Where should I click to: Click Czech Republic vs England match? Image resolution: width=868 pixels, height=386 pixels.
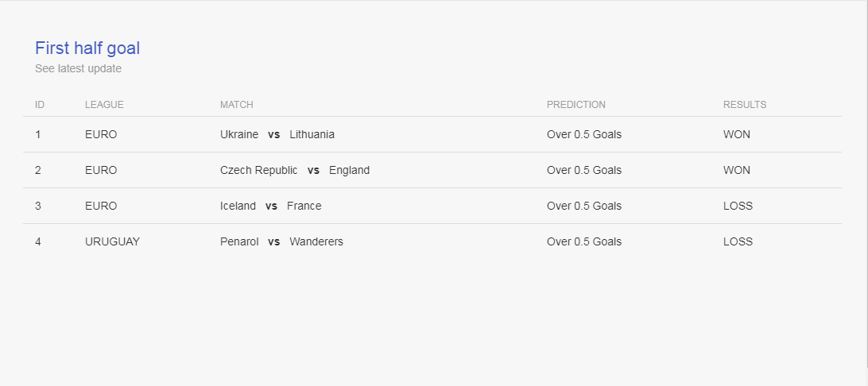pos(294,170)
